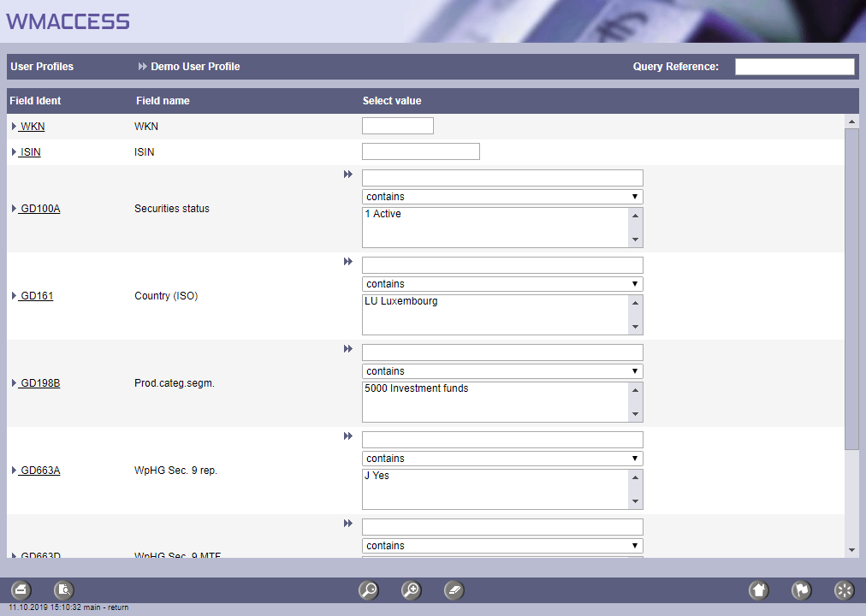Open the GD663A field ident link

(x=39, y=471)
